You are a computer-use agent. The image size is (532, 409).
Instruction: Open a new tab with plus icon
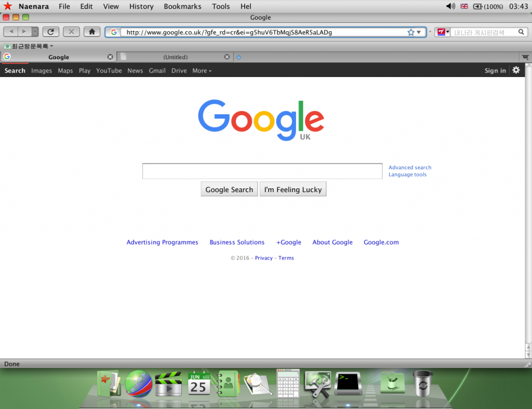(238, 57)
